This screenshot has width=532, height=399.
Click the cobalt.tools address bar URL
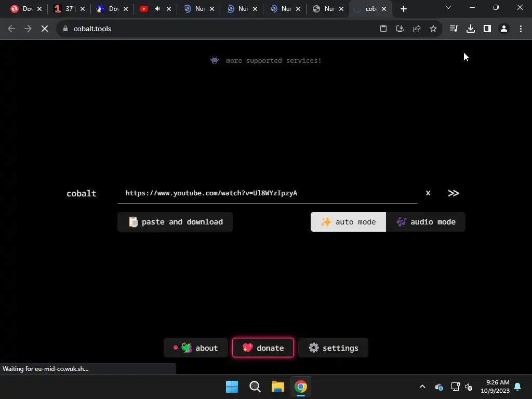pyautogui.click(x=92, y=29)
